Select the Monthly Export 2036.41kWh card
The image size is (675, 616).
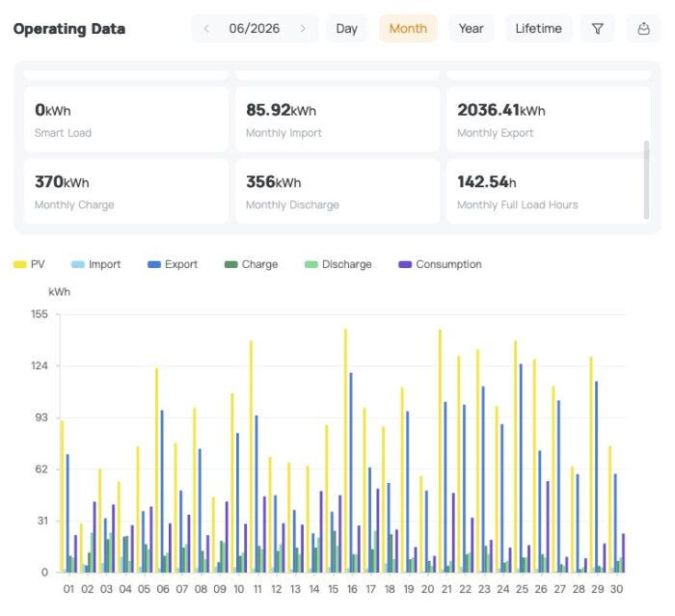click(x=549, y=120)
